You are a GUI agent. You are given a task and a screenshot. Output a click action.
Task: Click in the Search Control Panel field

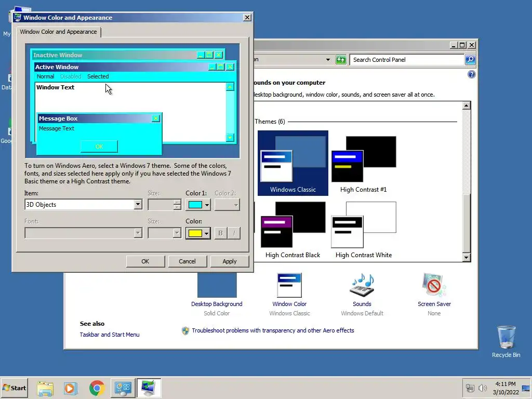coord(407,60)
